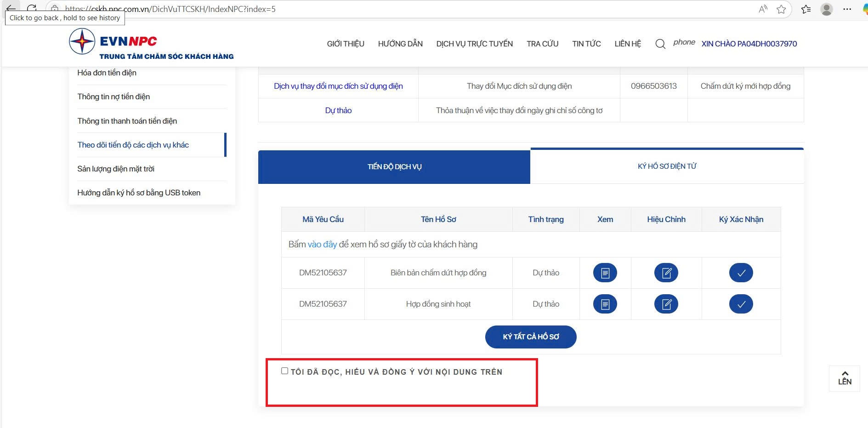Screen dimensions: 868x428
Task: View the Biên bản chấm dứt hợp đồng document
Action: pyautogui.click(x=605, y=273)
